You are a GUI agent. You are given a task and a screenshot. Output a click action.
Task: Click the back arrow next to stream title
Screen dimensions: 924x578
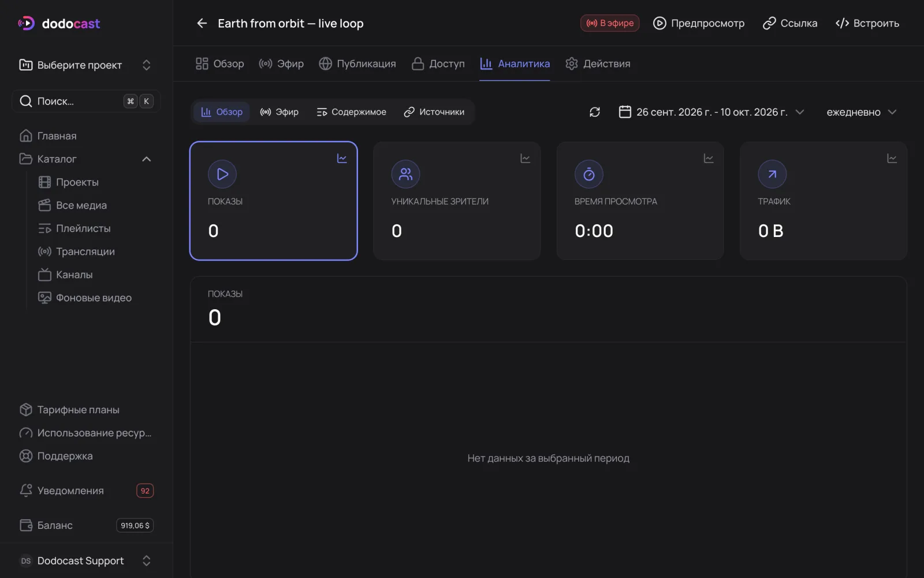tap(202, 23)
